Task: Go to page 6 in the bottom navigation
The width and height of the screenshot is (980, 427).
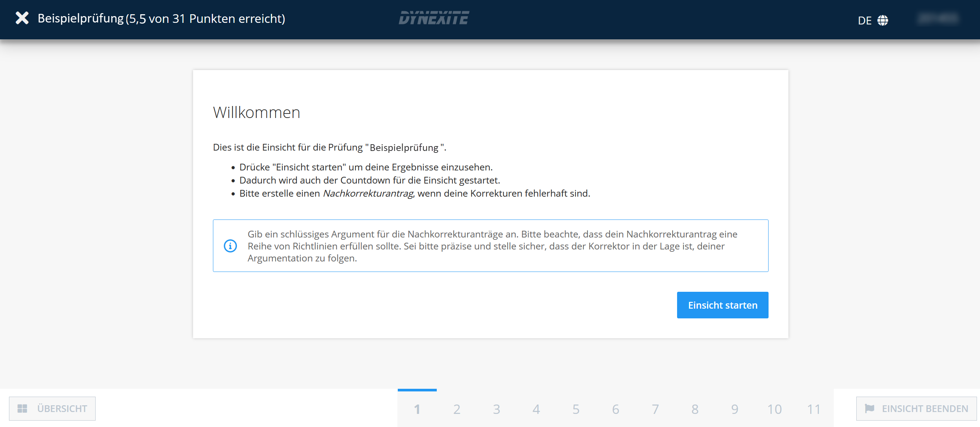Action: (615, 409)
